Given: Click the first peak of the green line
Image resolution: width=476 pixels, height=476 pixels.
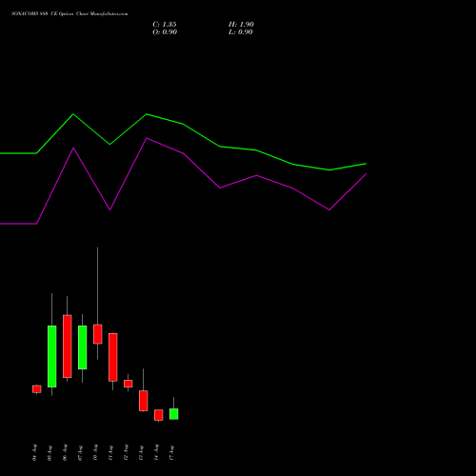Looking at the screenshot, I should [x=73, y=114].
